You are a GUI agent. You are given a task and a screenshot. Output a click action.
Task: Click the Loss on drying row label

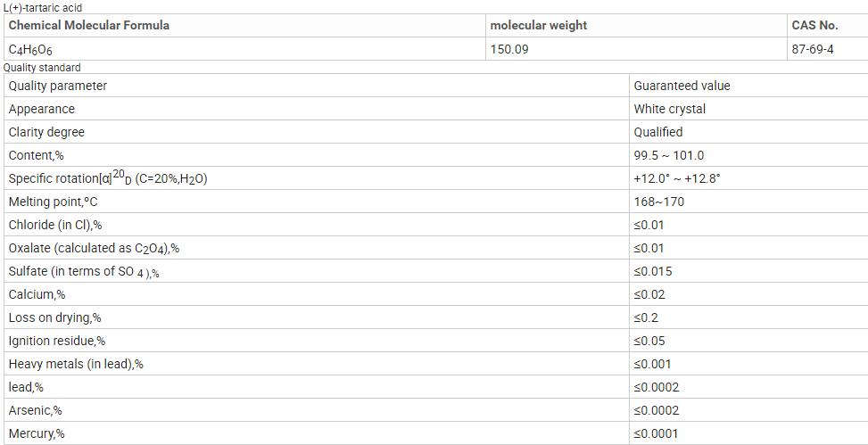point(54,317)
